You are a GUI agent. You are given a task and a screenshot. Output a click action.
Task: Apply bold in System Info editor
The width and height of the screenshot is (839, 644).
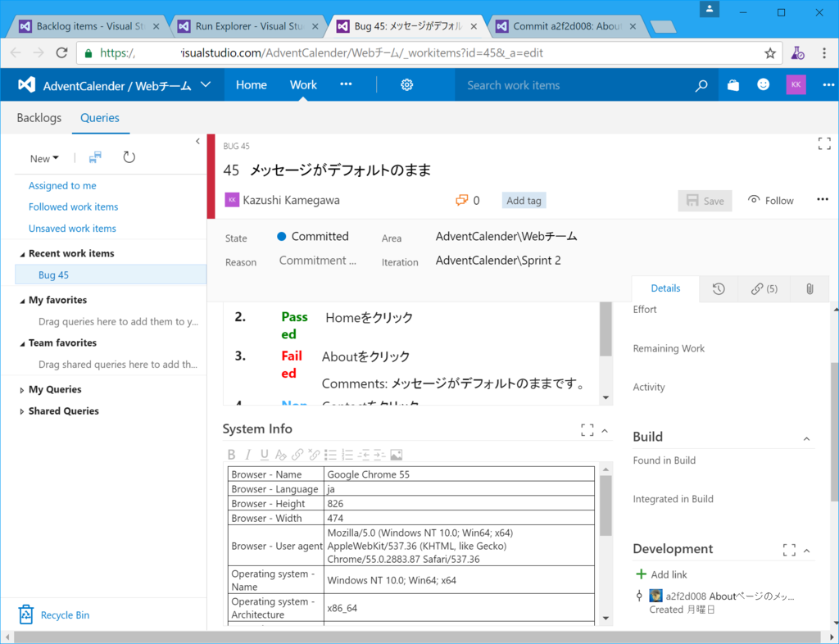(232, 455)
